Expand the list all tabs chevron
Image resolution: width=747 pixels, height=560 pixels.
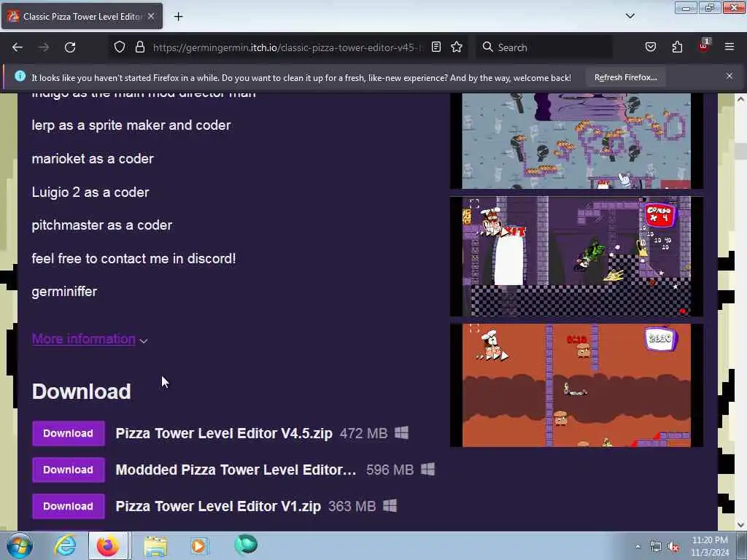pyautogui.click(x=630, y=16)
